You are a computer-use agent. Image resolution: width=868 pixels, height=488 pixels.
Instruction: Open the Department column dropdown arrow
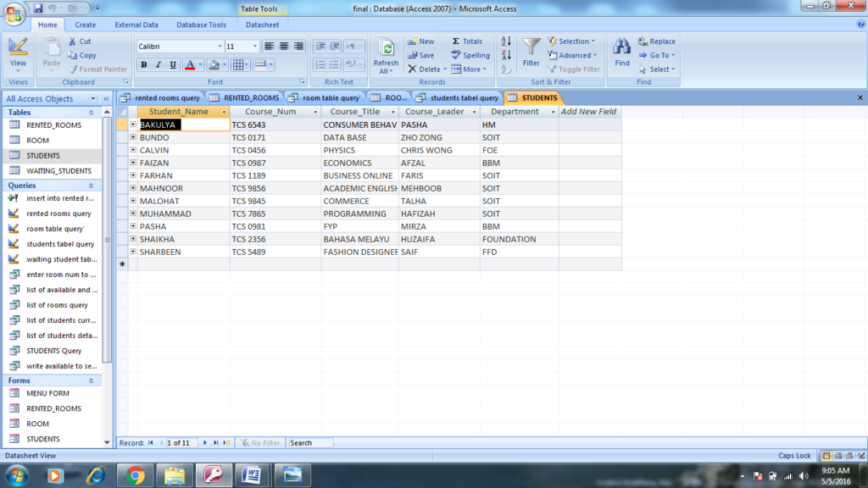[x=553, y=113]
